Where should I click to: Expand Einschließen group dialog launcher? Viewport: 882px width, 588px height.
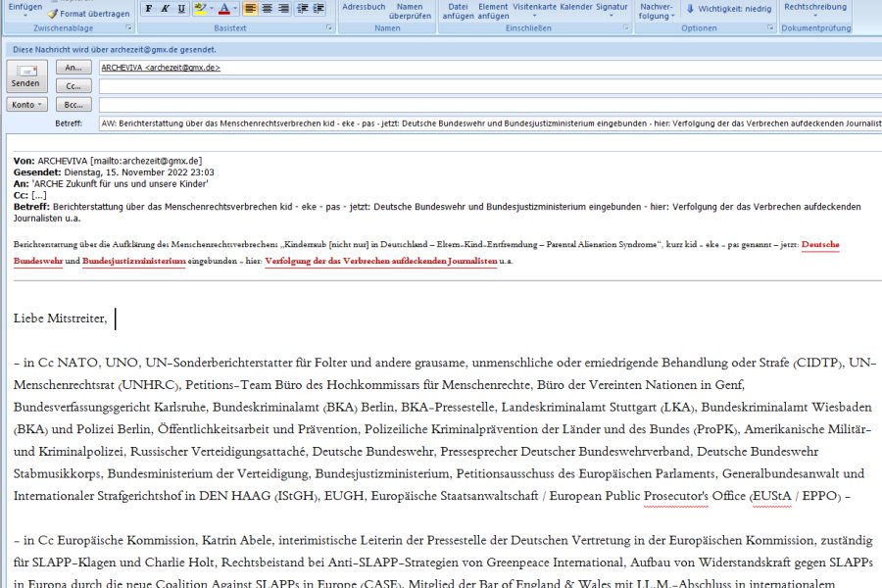625,27
